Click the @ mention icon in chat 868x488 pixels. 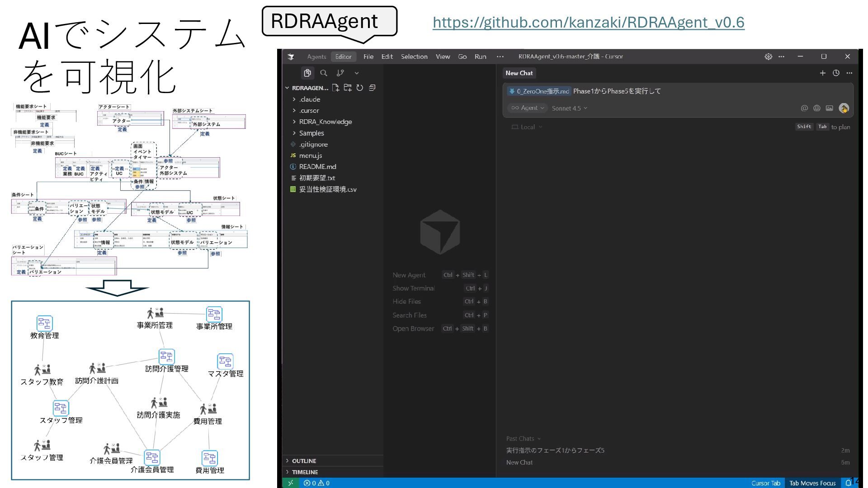click(804, 108)
